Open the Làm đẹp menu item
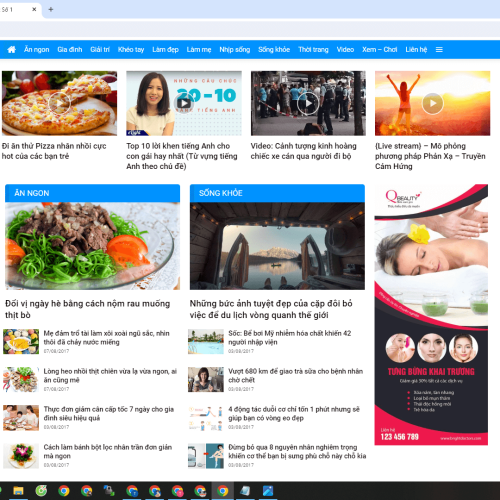This screenshot has width=500, height=500. [165, 50]
